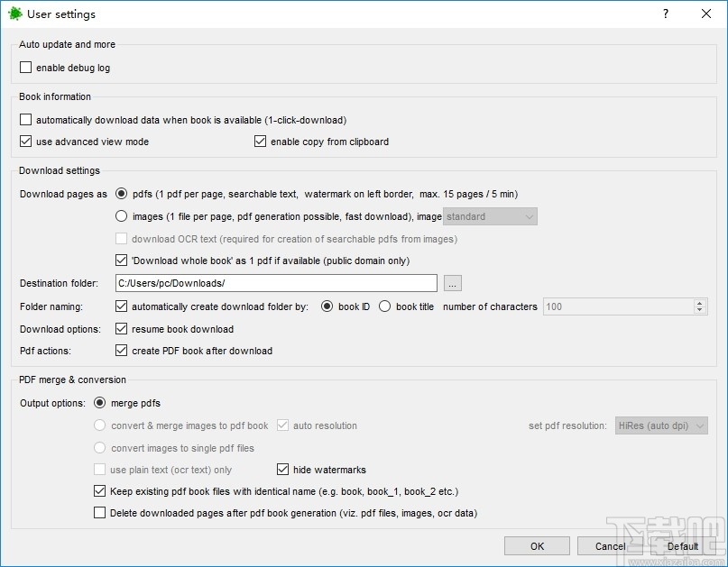Open the help question mark
The width and height of the screenshot is (728, 567).
click(665, 14)
